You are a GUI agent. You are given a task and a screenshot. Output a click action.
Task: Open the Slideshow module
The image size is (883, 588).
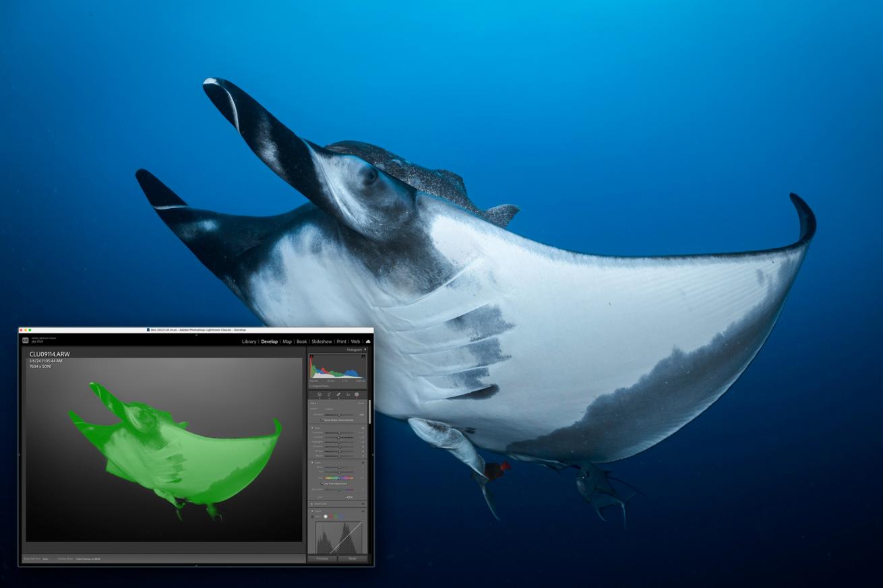[x=322, y=341]
